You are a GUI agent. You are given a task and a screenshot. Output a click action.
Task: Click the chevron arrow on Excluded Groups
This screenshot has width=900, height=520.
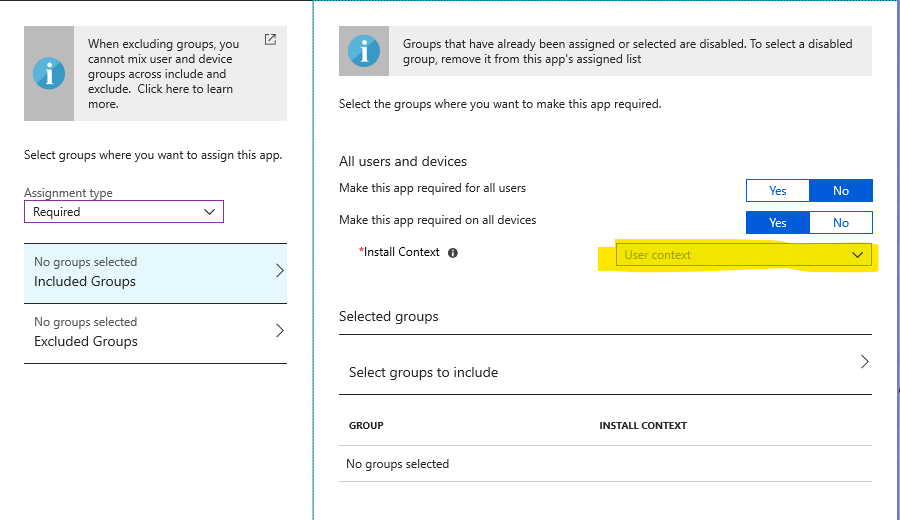(x=280, y=331)
